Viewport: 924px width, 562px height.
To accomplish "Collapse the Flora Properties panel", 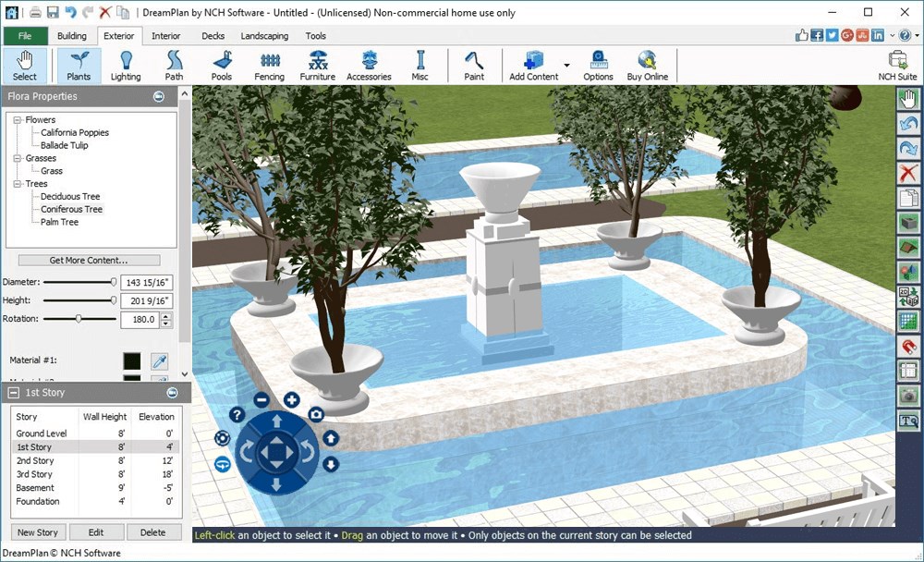I will [x=159, y=97].
